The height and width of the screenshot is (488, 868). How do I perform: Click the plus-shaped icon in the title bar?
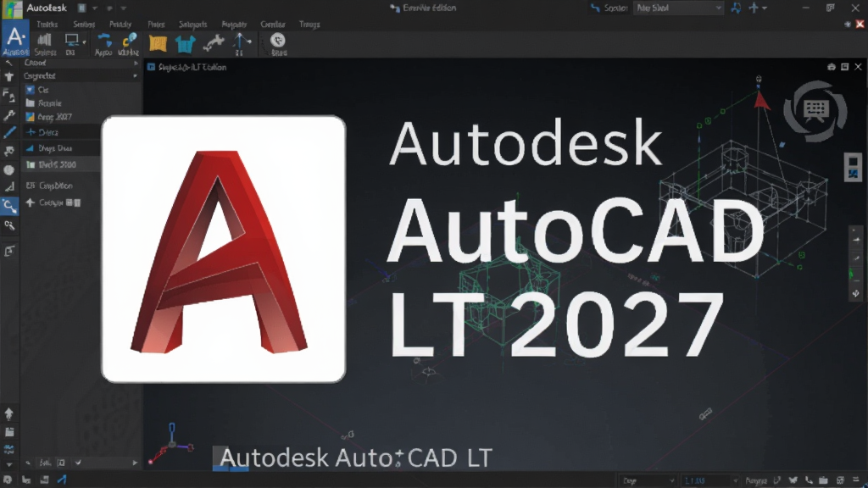point(754,8)
